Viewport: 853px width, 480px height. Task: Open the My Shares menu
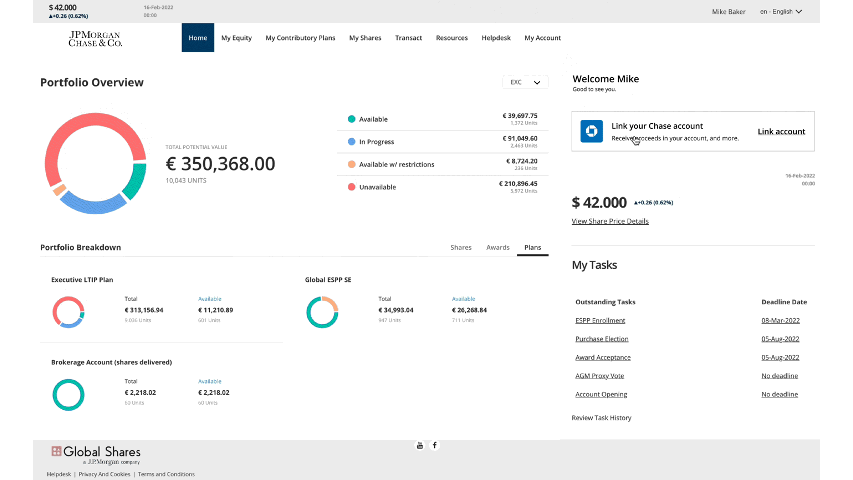(x=365, y=38)
